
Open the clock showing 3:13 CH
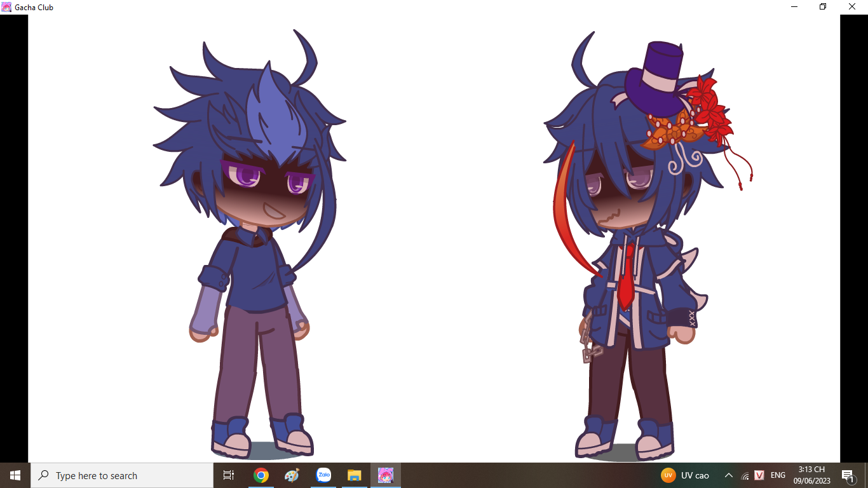point(811,475)
